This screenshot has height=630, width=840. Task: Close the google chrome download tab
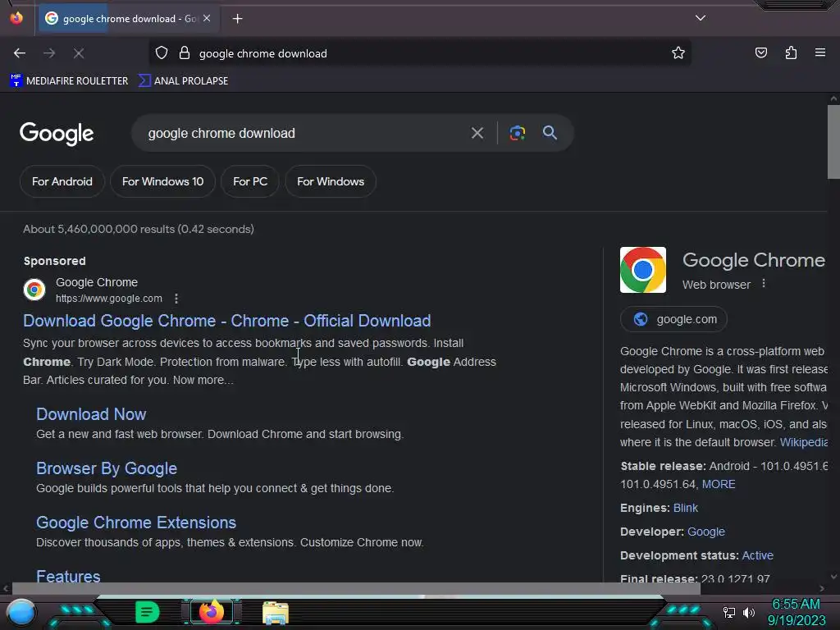pyautogui.click(x=207, y=18)
